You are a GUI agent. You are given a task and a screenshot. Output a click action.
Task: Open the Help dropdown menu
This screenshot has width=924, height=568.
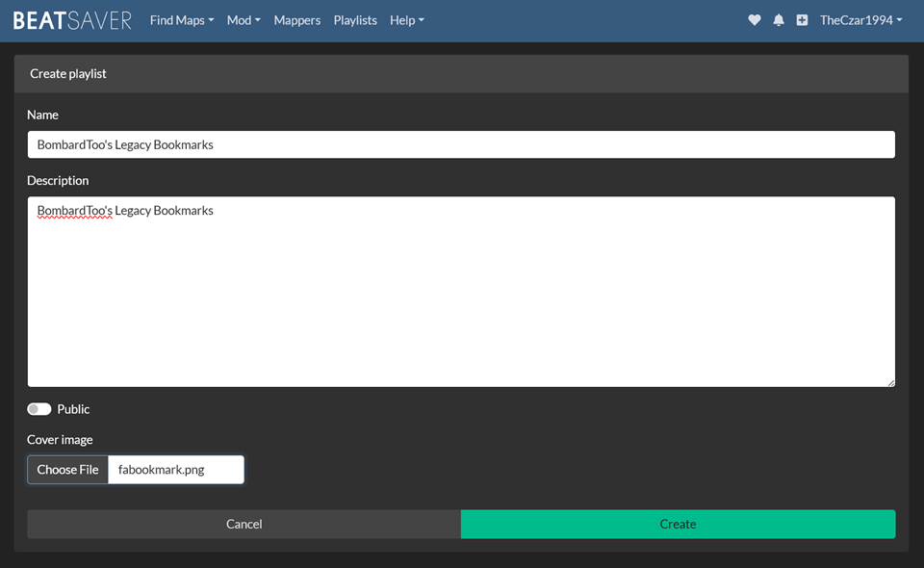(406, 20)
